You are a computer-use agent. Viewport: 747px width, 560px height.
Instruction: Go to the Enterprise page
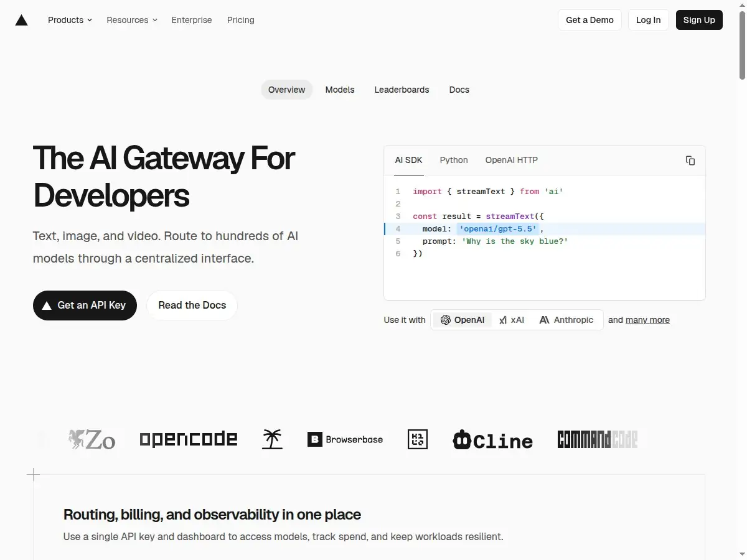[192, 20]
